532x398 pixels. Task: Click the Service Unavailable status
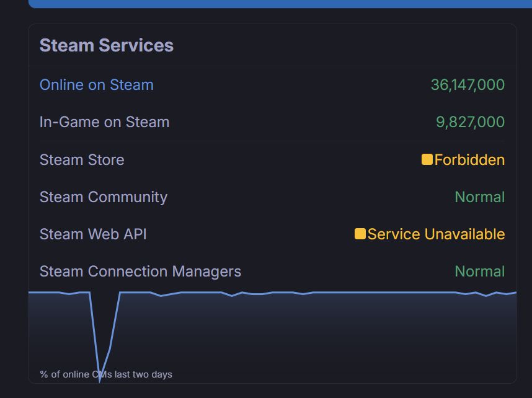pyautogui.click(x=436, y=234)
